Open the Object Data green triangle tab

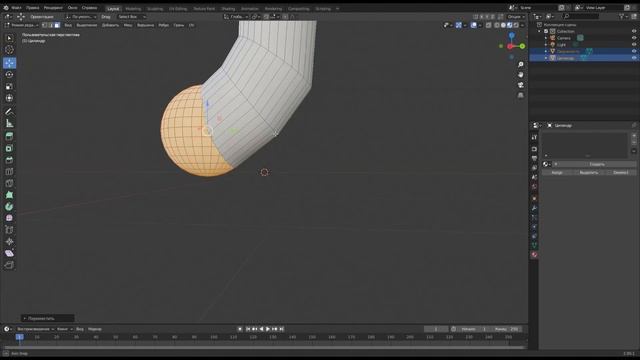[534, 245]
